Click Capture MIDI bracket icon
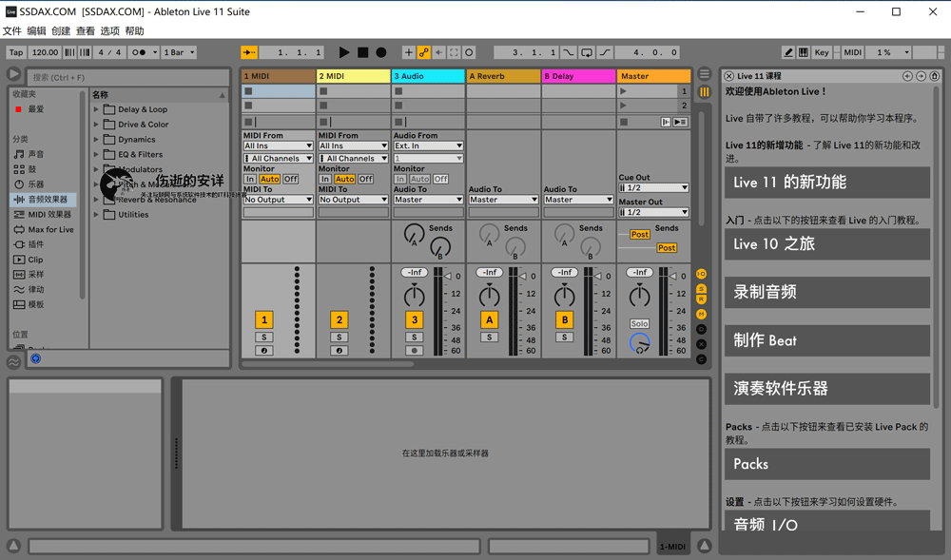Viewport: 951px width, 560px height. 454,52
